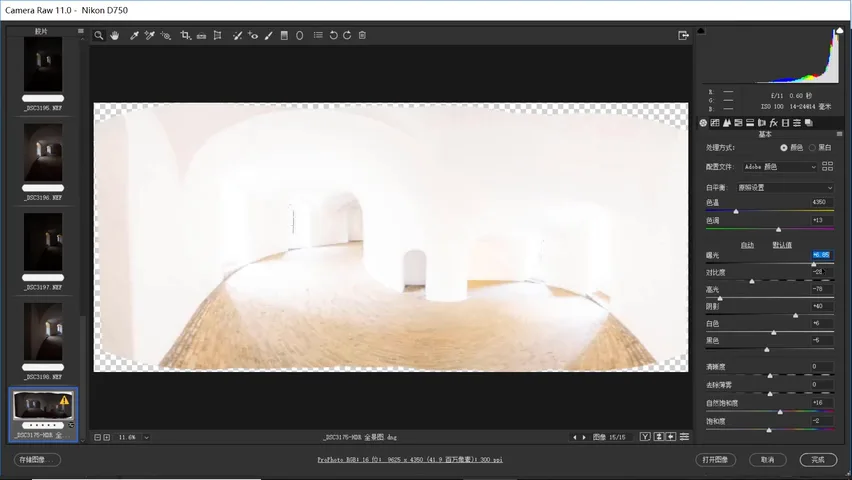Click the trash delete icon in toolbar
Screen dimensions: 852x480
[362, 35]
